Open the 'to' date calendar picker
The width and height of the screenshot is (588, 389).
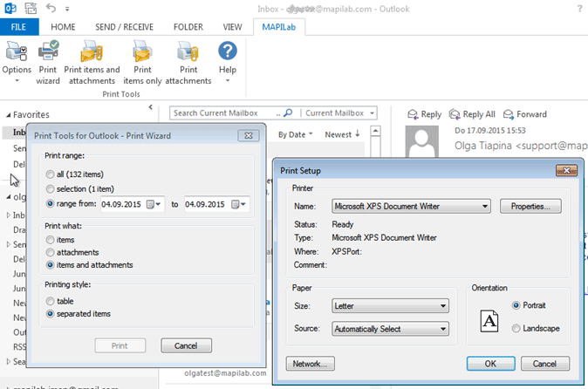[238, 204]
